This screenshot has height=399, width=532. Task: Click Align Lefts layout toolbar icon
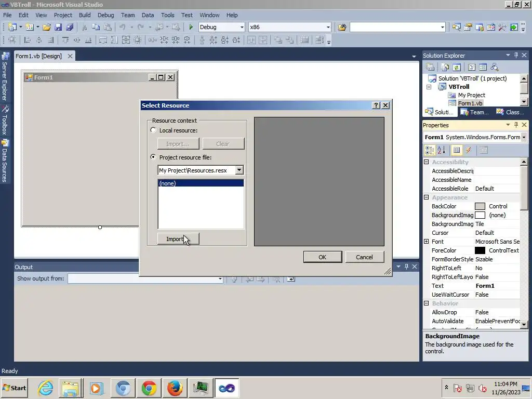28,40
